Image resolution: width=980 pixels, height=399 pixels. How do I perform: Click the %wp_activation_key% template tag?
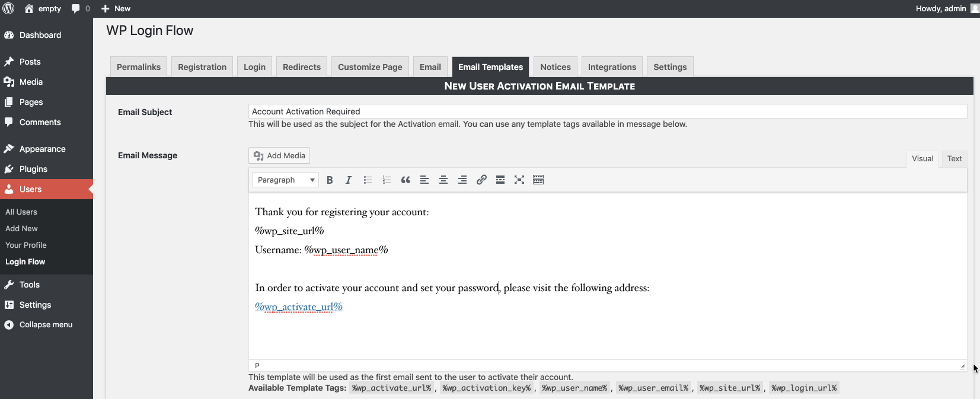pos(487,388)
